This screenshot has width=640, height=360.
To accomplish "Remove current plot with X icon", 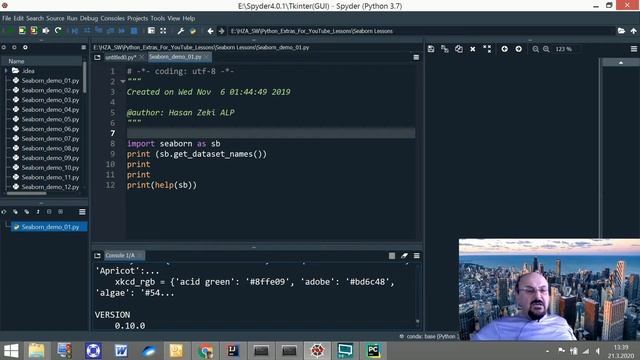I will [x=473, y=49].
